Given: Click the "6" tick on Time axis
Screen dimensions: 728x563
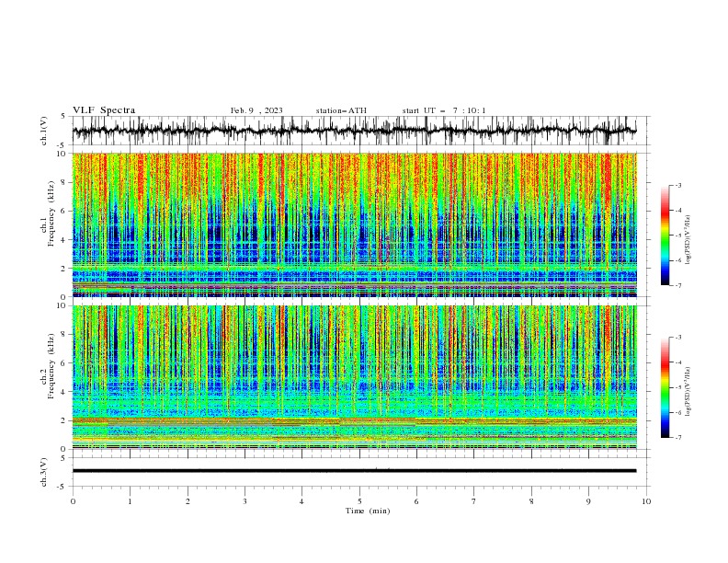Looking at the screenshot, I should tap(416, 501).
